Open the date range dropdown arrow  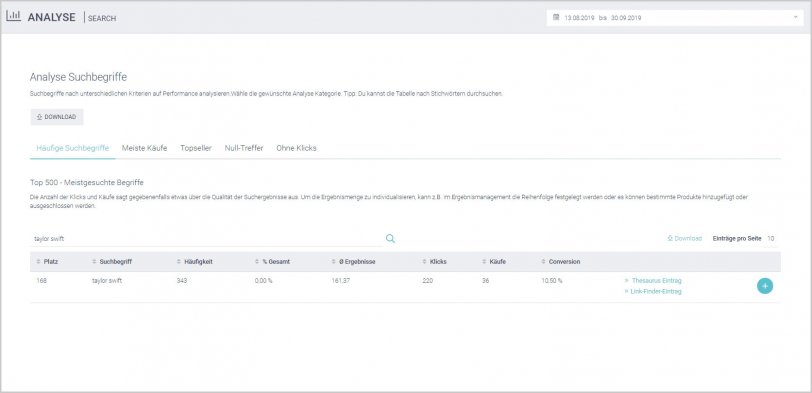[795, 18]
